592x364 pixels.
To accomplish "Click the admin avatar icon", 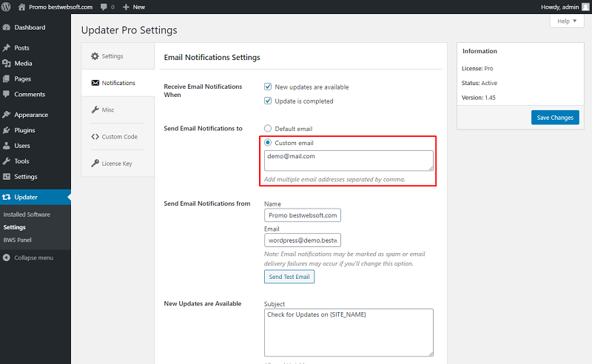I will pyautogui.click(x=585, y=7).
